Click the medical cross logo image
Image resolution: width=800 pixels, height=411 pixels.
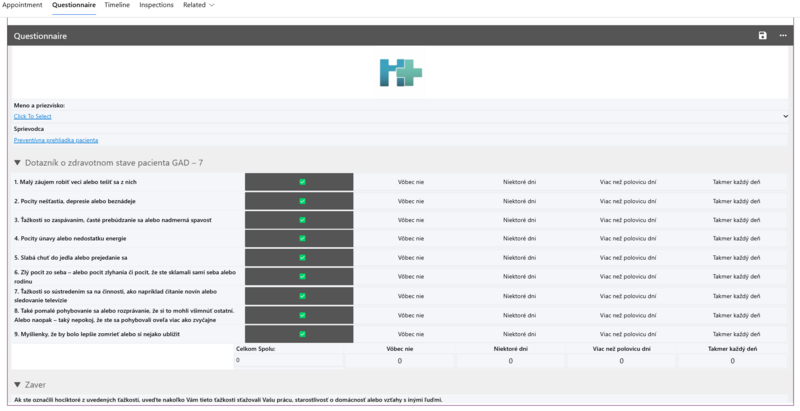tap(400, 73)
